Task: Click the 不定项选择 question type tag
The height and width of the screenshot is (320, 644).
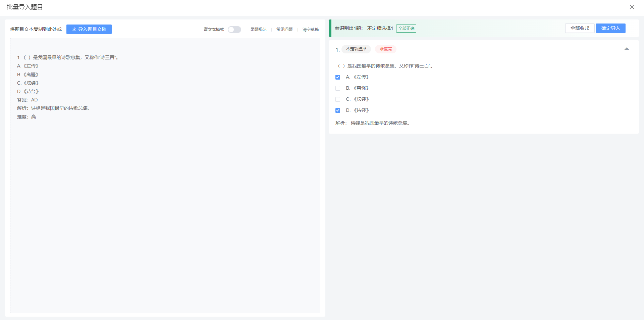Action: click(356, 49)
